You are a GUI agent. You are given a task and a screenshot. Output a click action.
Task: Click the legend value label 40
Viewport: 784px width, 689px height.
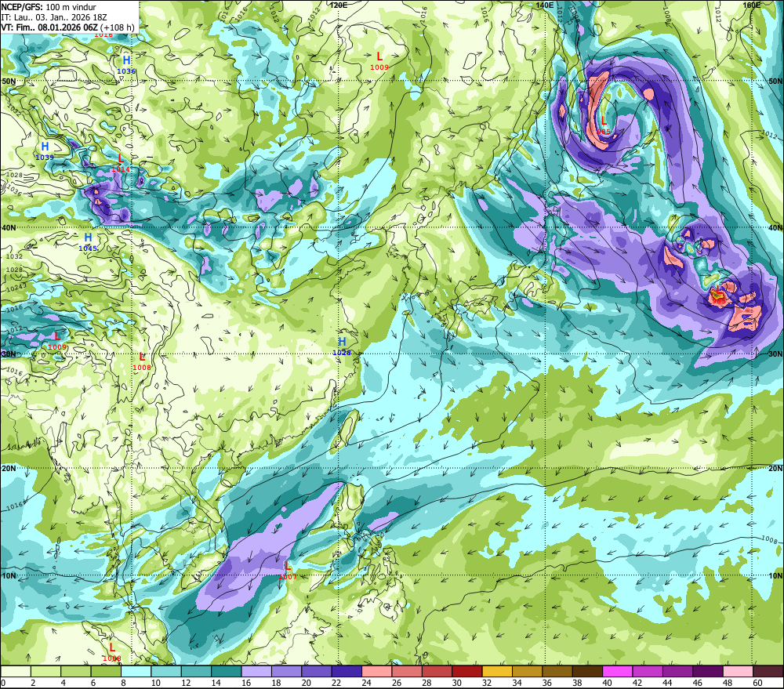click(x=608, y=683)
